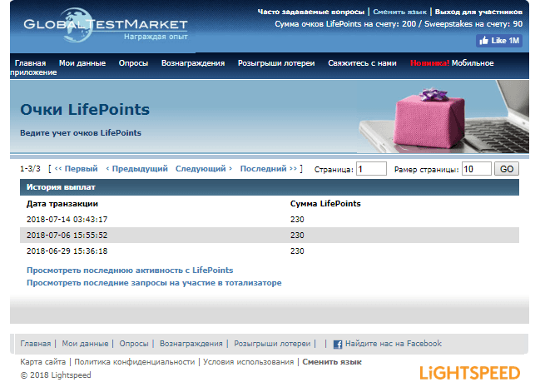Open Часто задаваемые вопросы link
This screenshot has height=392, width=540.
(x=310, y=12)
